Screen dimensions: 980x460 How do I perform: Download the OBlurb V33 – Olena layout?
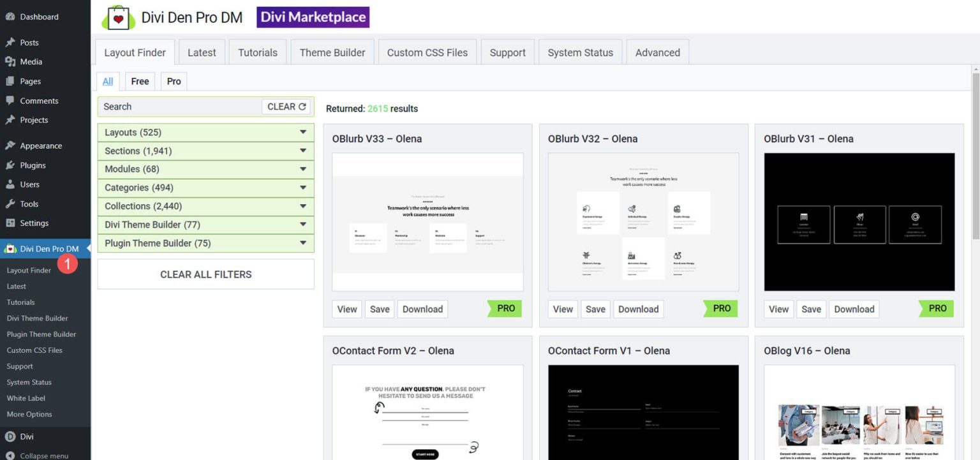coord(422,309)
